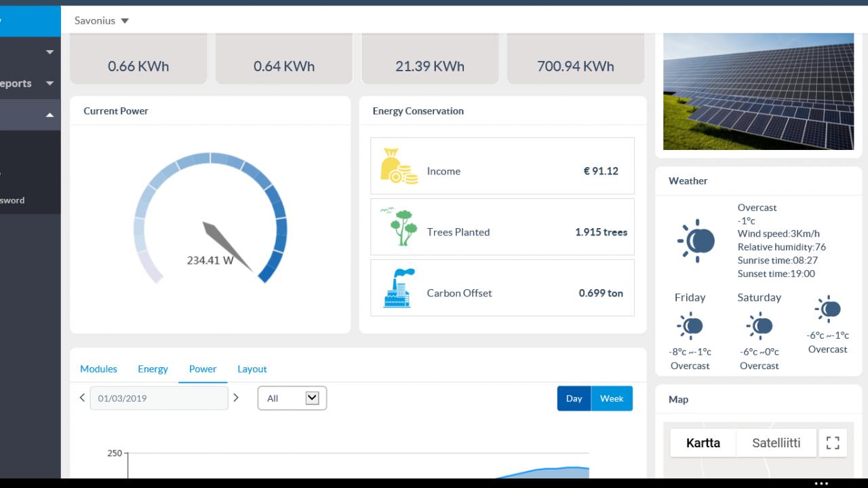Click the 1.915 trees value
Image resolution: width=868 pixels, height=488 pixels.
[x=601, y=232]
